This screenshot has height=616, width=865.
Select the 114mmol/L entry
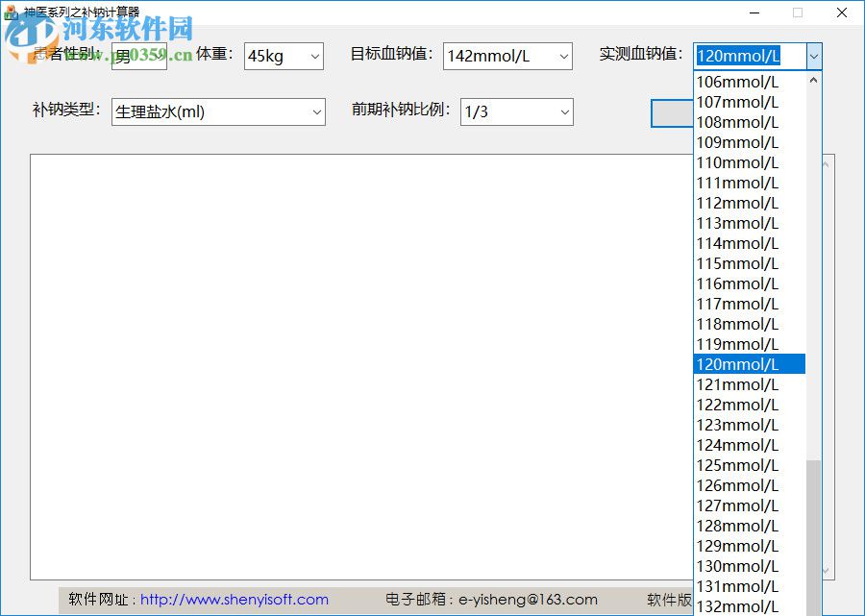pos(749,243)
